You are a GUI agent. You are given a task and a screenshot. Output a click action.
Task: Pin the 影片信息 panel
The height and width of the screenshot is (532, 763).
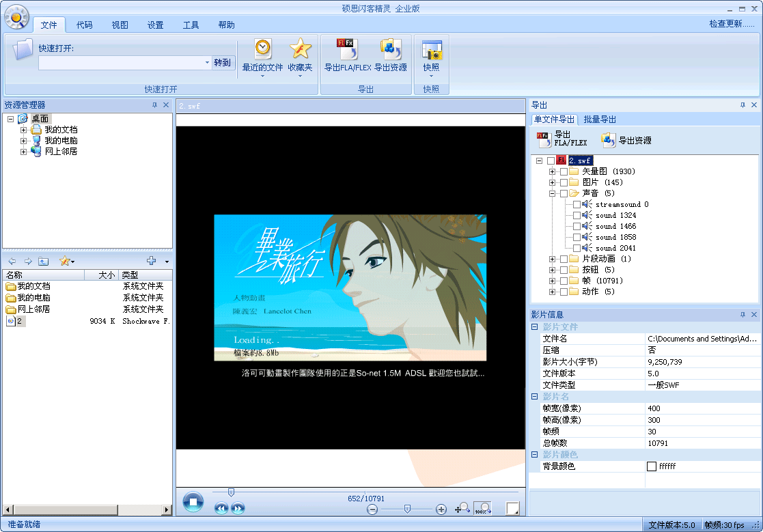pyautogui.click(x=743, y=315)
